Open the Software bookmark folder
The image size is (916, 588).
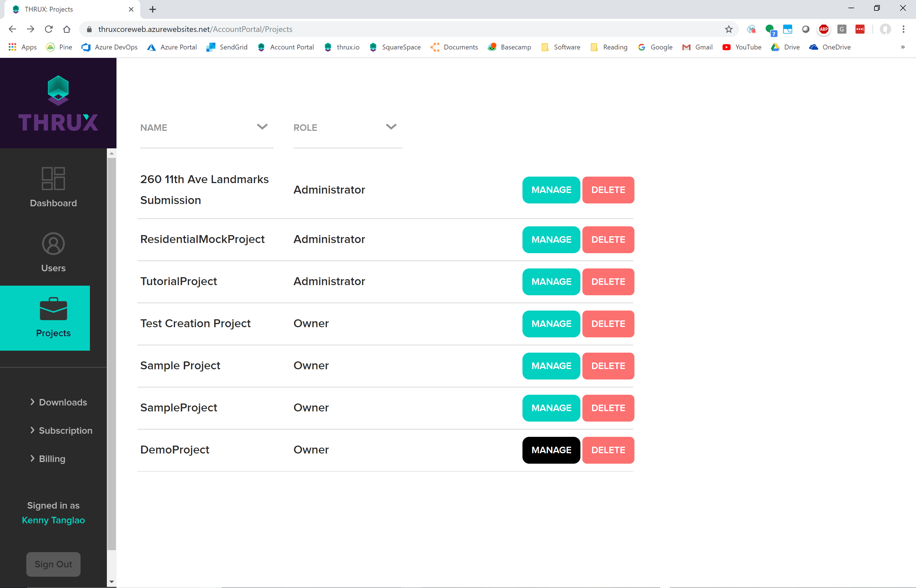[561, 47]
